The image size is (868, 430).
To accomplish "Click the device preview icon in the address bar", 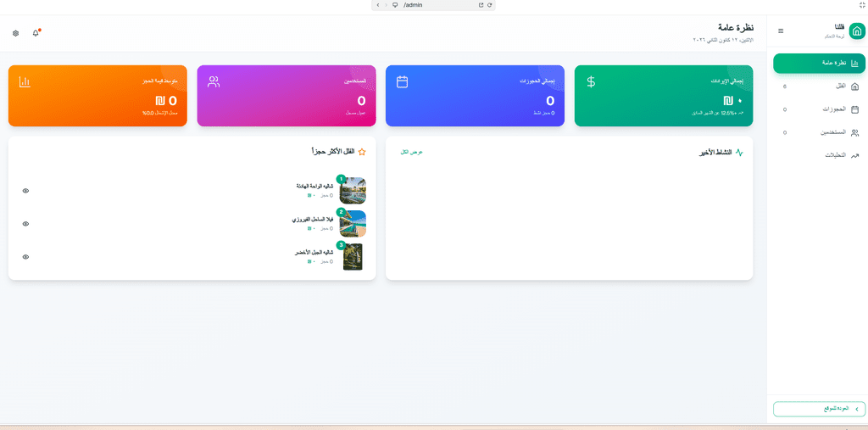I will (x=395, y=5).
